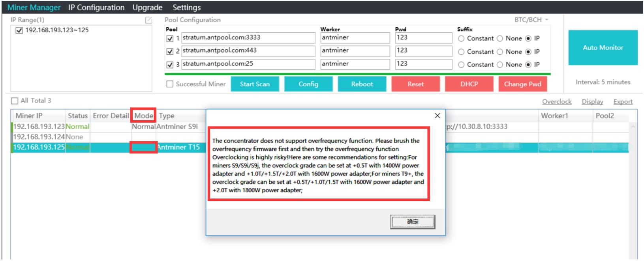Click Pool 3 Pwd field
Screen dimensions: 644x261
pyautogui.click(x=424, y=64)
